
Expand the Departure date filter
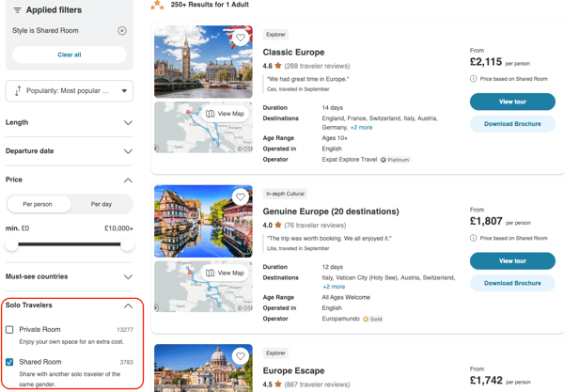128,151
